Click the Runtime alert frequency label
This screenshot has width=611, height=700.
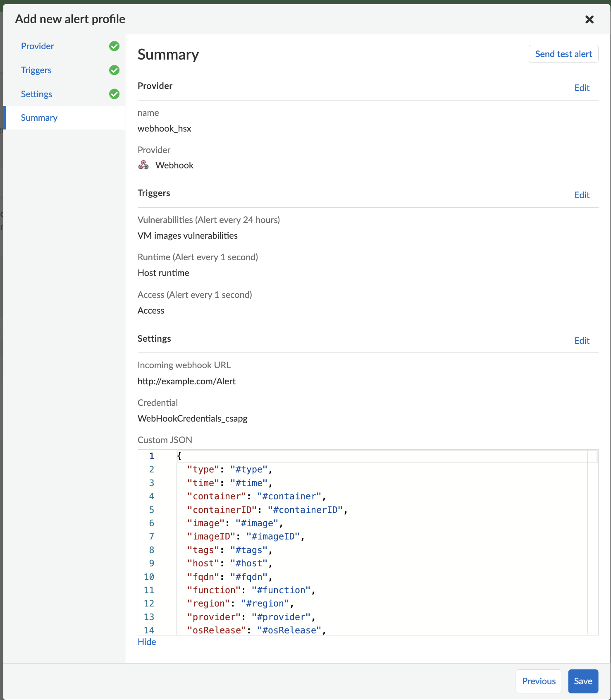click(198, 257)
